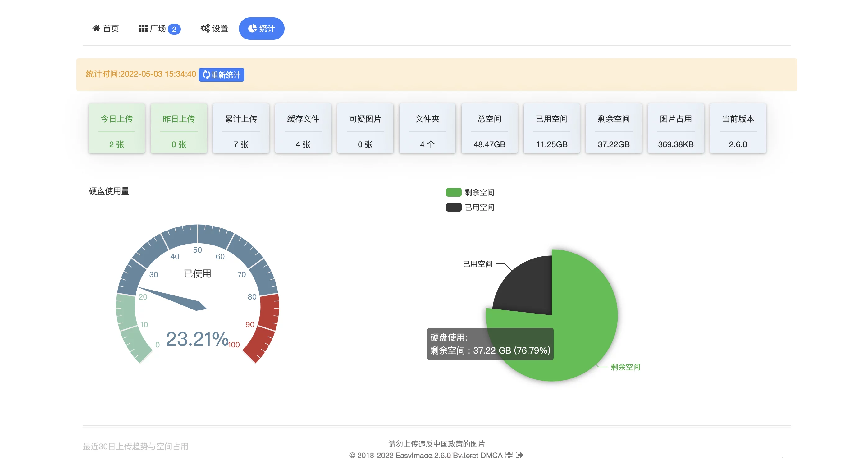Click the gears icon next to 设置

205,28
